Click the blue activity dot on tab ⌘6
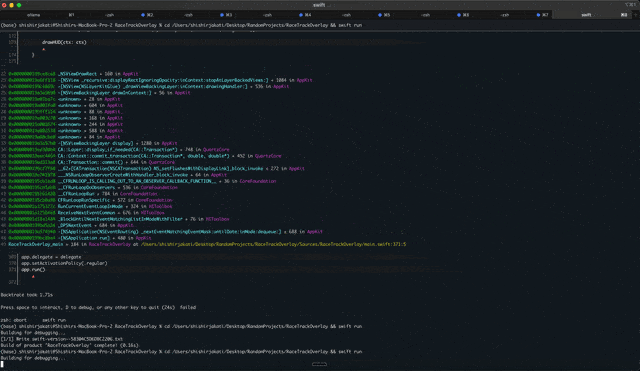This screenshot has width=640, height=371. (459, 15)
